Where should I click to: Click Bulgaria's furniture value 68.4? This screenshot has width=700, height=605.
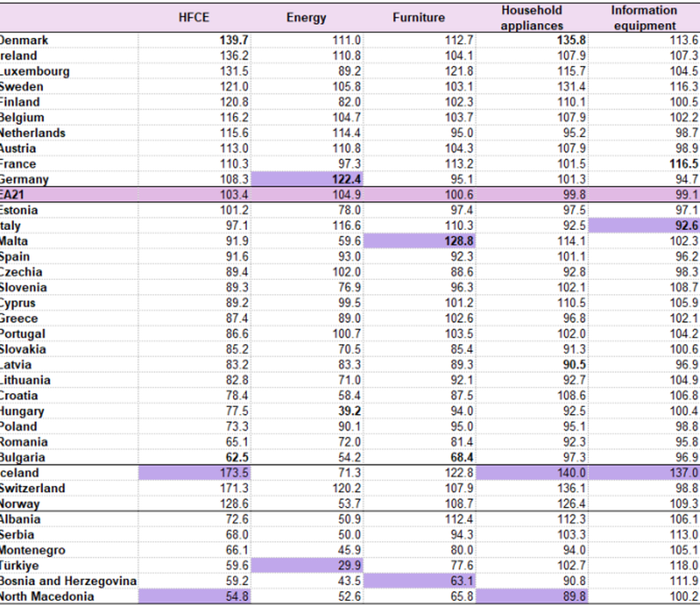coord(462,458)
